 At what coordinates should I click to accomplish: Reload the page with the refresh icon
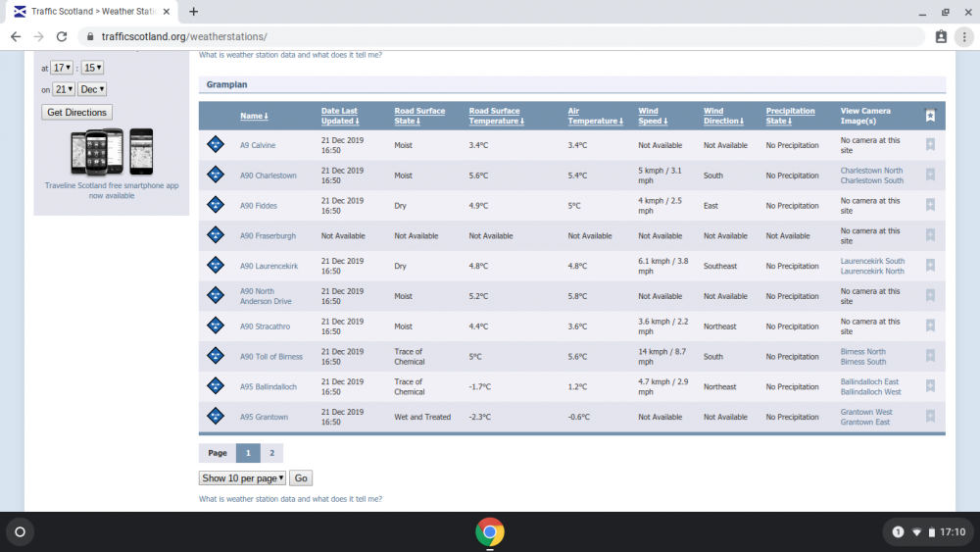(x=61, y=37)
